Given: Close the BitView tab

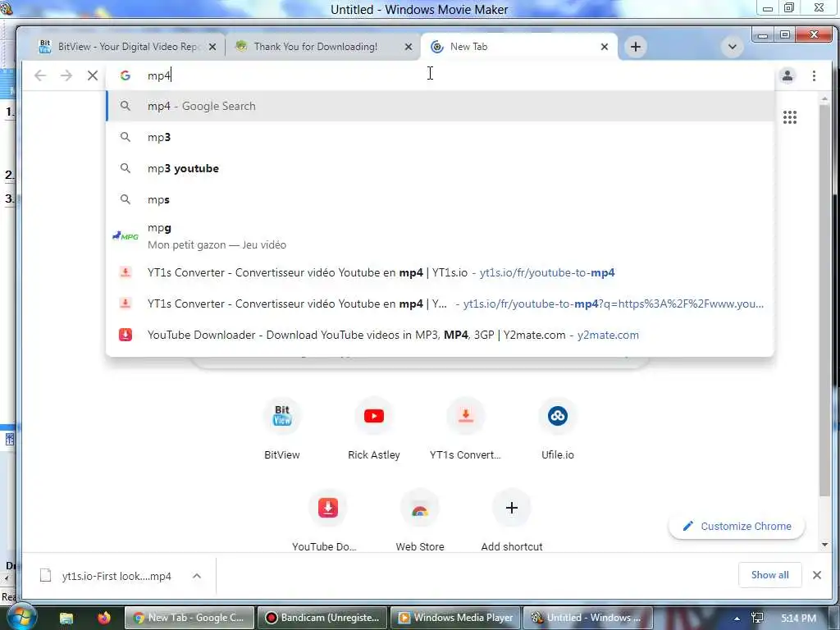Looking at the screenshot, I should pos(212,47).
